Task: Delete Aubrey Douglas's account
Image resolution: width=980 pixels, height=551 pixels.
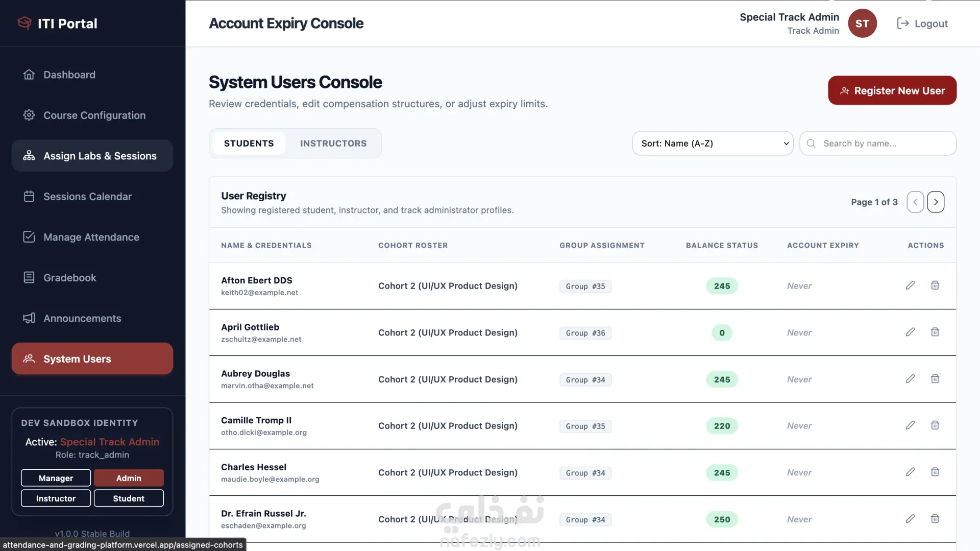Action: pyautogui.click(x=935, y=379)
